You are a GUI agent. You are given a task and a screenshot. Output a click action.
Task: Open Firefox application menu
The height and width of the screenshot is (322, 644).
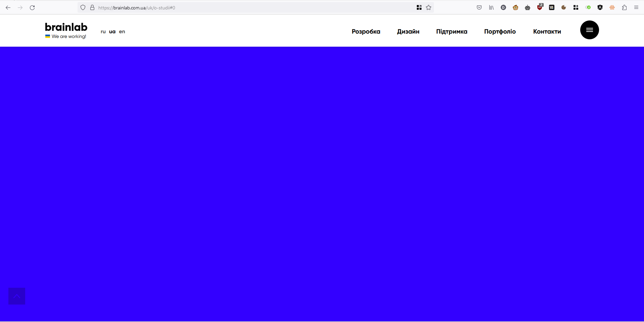pos(636,7)
